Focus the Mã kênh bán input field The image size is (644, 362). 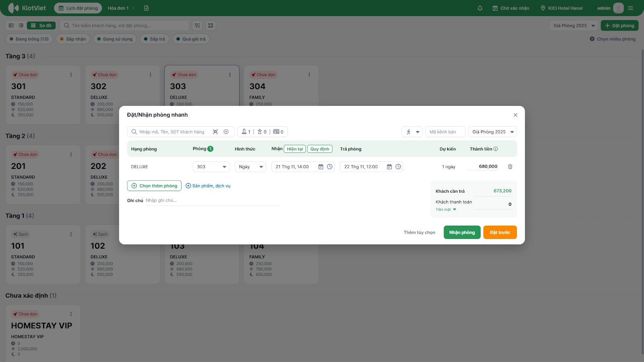pos(446,132)
